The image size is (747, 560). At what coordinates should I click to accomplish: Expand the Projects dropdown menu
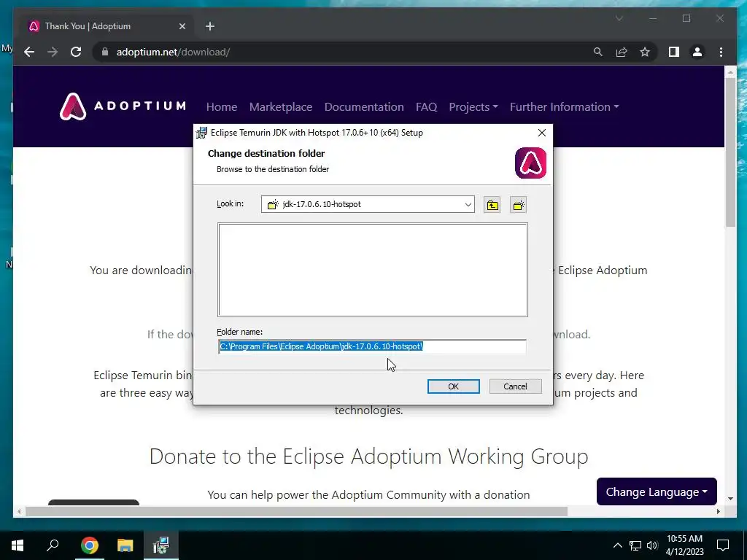click(x=473, y=106)
